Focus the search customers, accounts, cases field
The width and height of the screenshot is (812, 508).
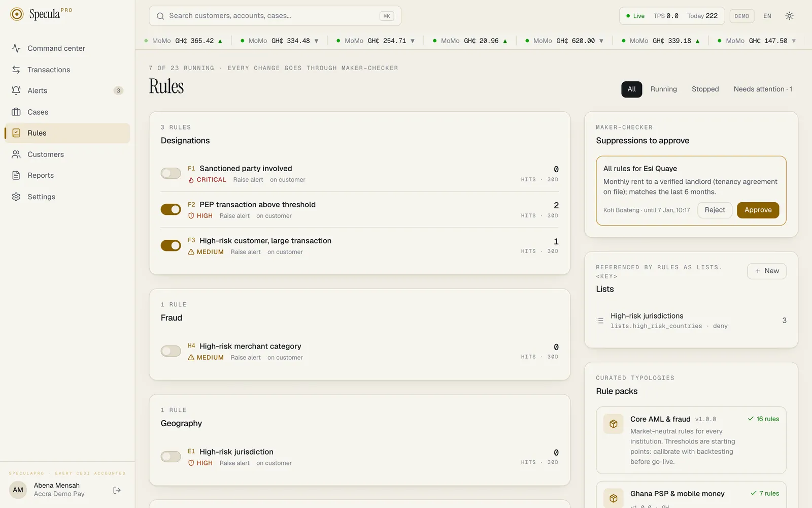point(275,16)
